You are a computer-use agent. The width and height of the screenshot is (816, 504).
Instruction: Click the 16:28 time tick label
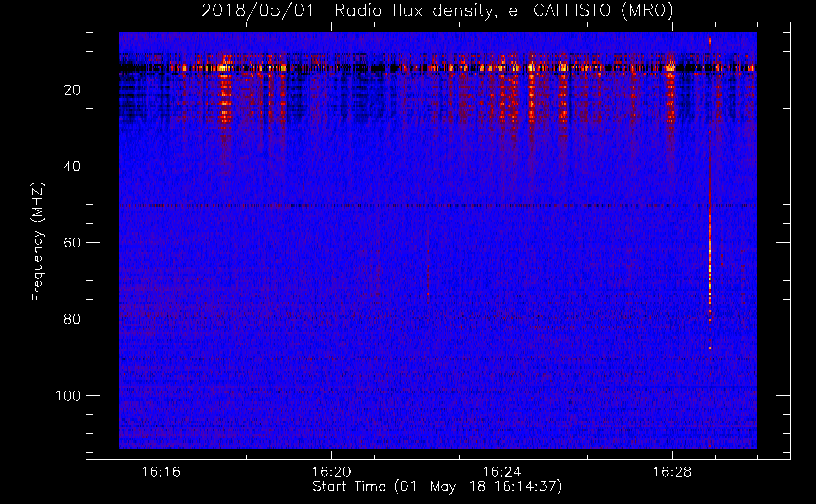pyautogui.click(x=672, y=472)
